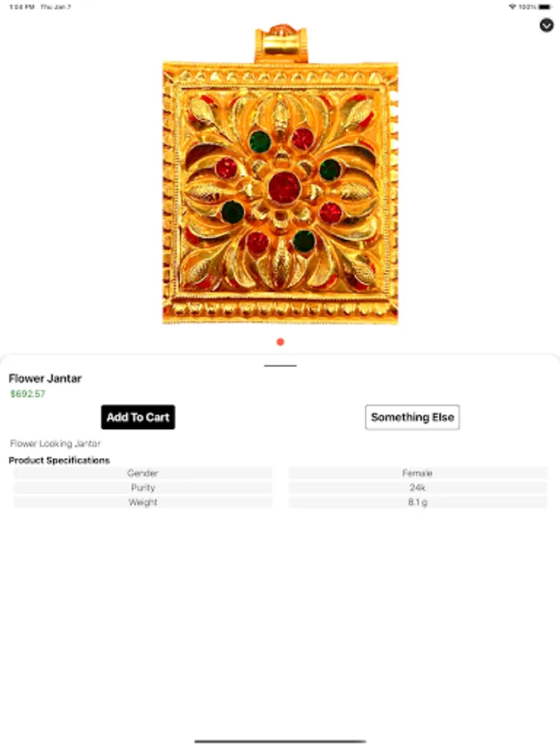Tap the home indicator bar at bottom
Viewport: 560px width, 747px height.
click(280, 741)
